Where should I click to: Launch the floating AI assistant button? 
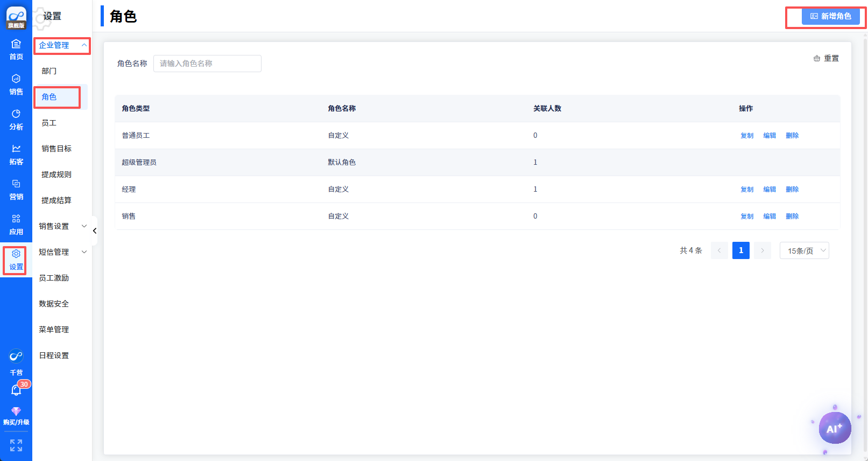pyautogui.click(x=835, y=428)
